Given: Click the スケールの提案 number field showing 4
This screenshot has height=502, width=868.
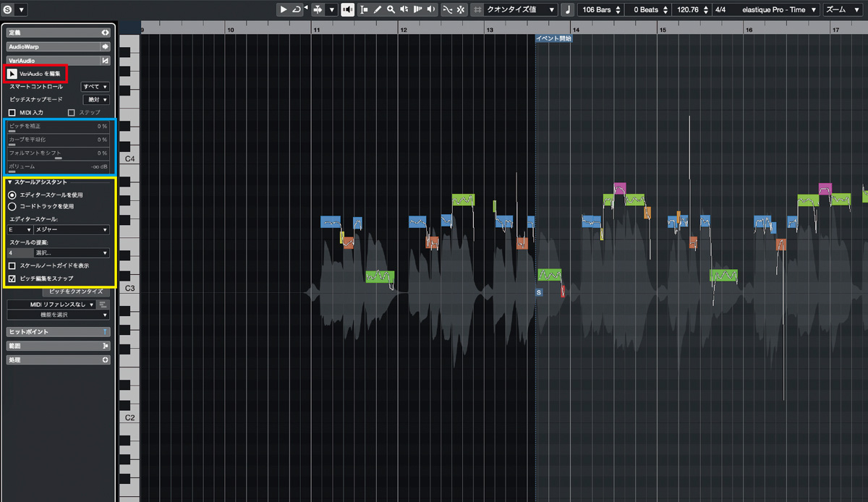Looking at the screenshot, I should click(x=20, y=253).
